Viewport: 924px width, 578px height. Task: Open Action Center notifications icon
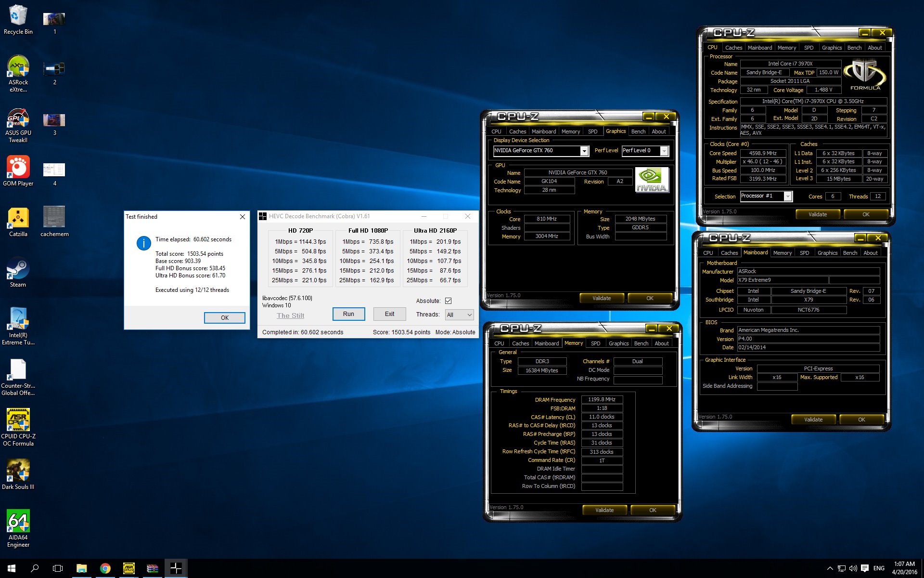pyautogui.click(x=865, y=568)
